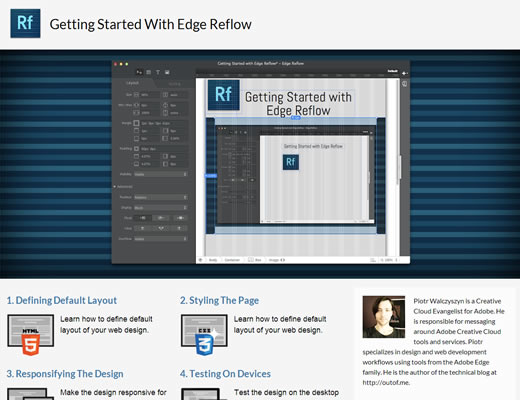Open the Layout tab in Reflow panel

(x=132, y=83)
